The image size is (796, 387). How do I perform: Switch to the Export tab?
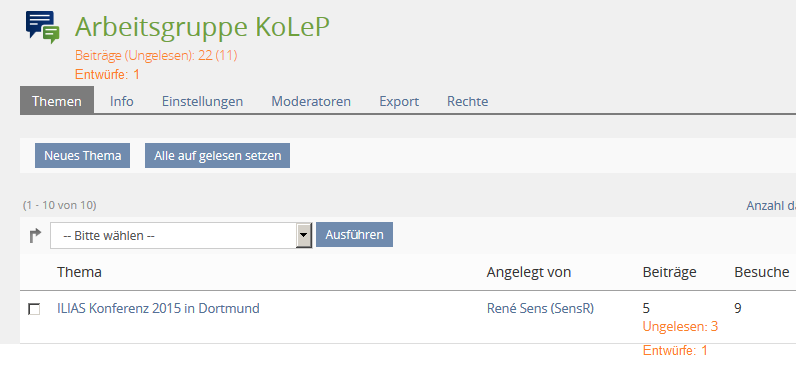pyautogui.click(x=399, y=101)
